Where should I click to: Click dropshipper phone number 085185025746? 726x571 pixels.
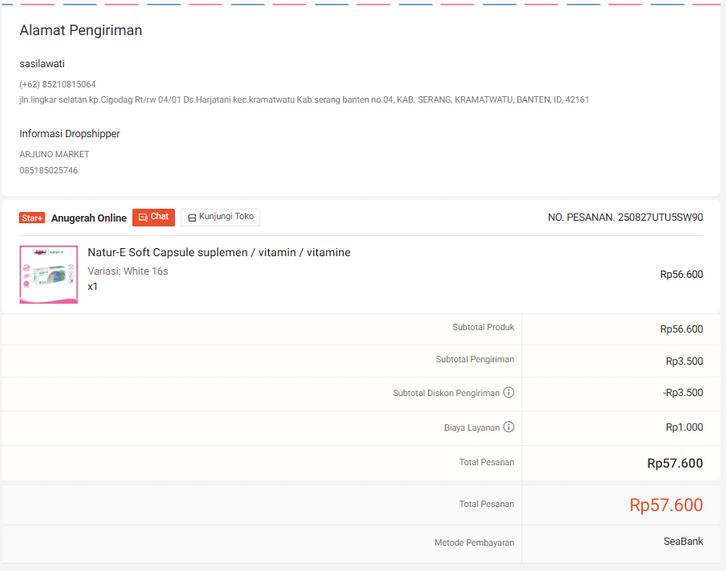pos(48,170)
